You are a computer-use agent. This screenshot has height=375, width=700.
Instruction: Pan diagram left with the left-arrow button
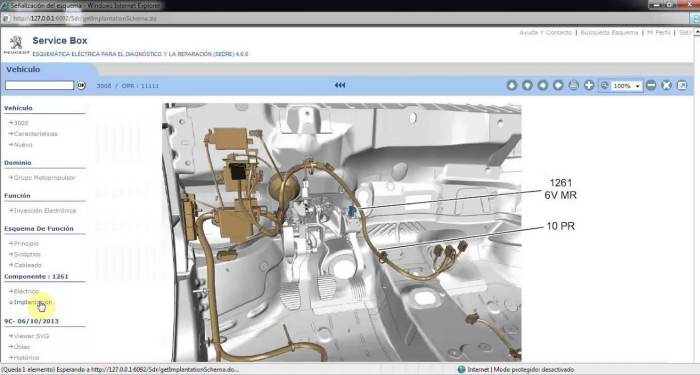tap(542, 85)
